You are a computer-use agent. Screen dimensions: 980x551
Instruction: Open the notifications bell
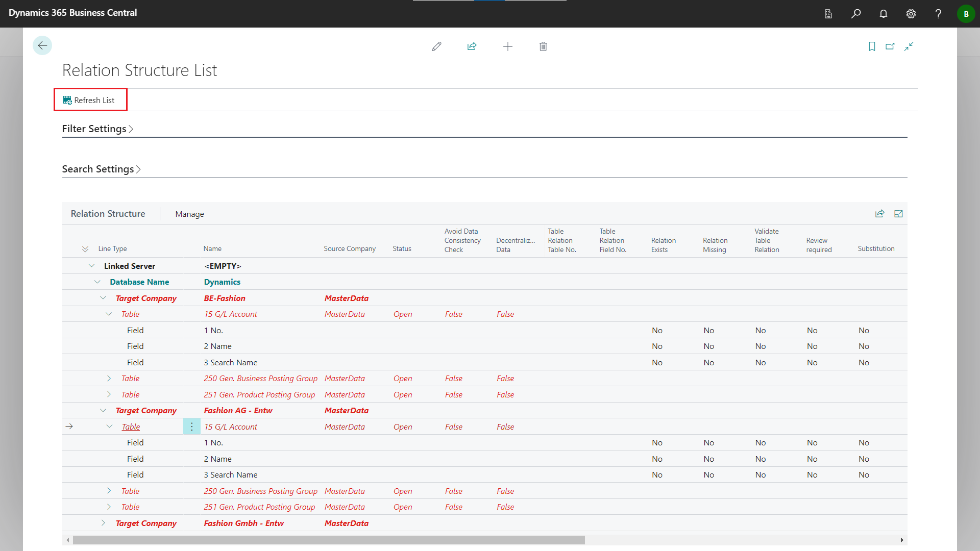point(884,14)
